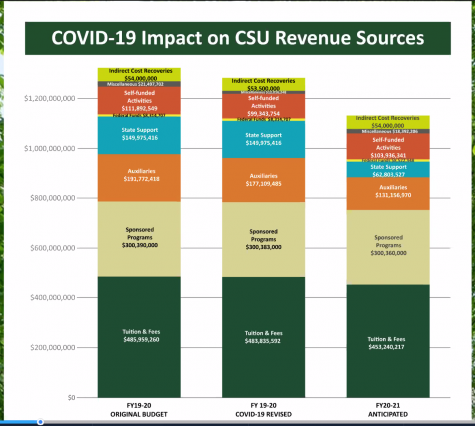Click the $600,000,000 y-axis label
This screenshot has height=426, width=475.
pos(53,248)
